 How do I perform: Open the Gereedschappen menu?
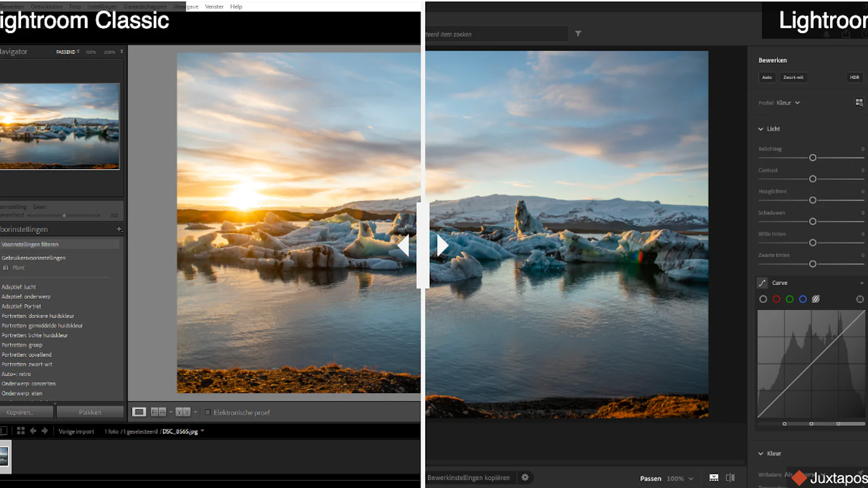tap(145, 7)
